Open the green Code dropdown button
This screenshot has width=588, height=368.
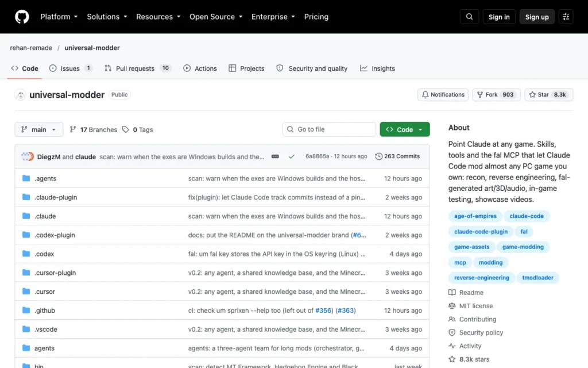coord(405,129)
